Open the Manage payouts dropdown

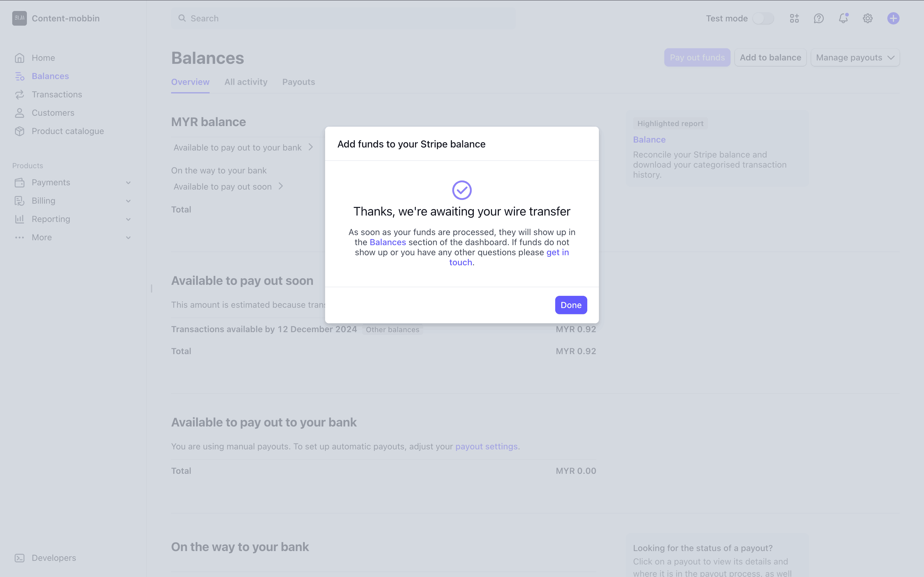pyautogui.click(x=855, y=58)
